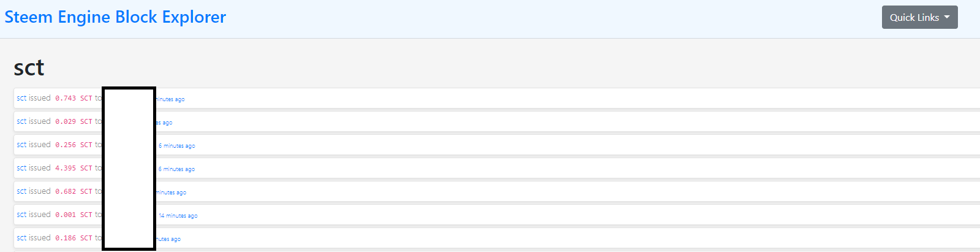Image resolution: width=980 pixels, height=252 pixels.
Task: Open sct link in 0.256 SCT row
Action: pyautogui.click(x=21, y=145)
